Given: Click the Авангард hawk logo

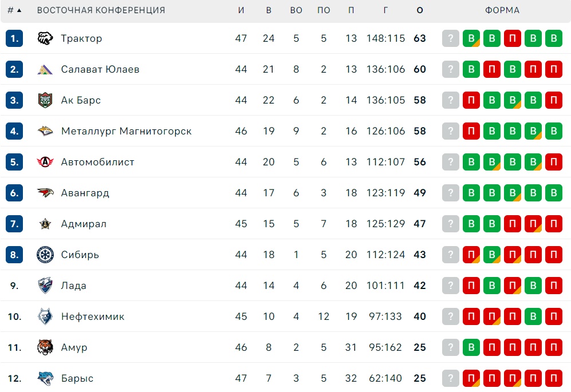Looking at the screenshot, I should coord(45,193).
